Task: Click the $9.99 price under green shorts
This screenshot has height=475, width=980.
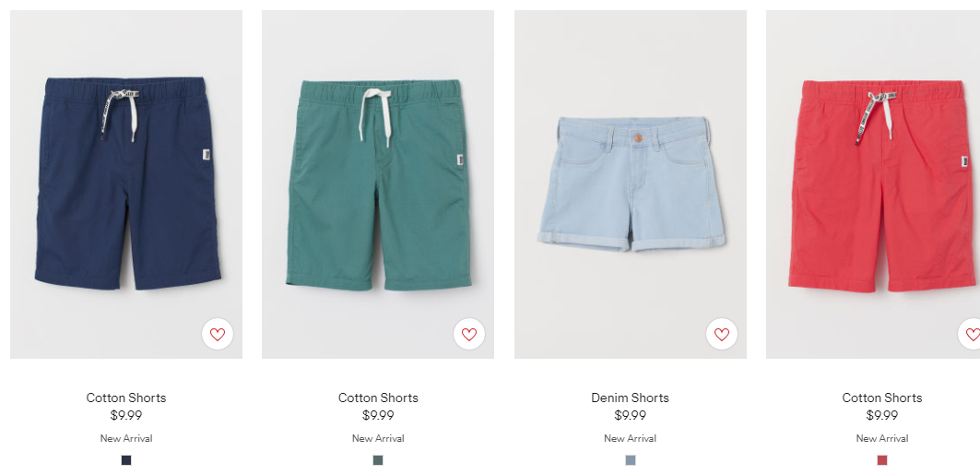Action: click(x=378, y=415)
